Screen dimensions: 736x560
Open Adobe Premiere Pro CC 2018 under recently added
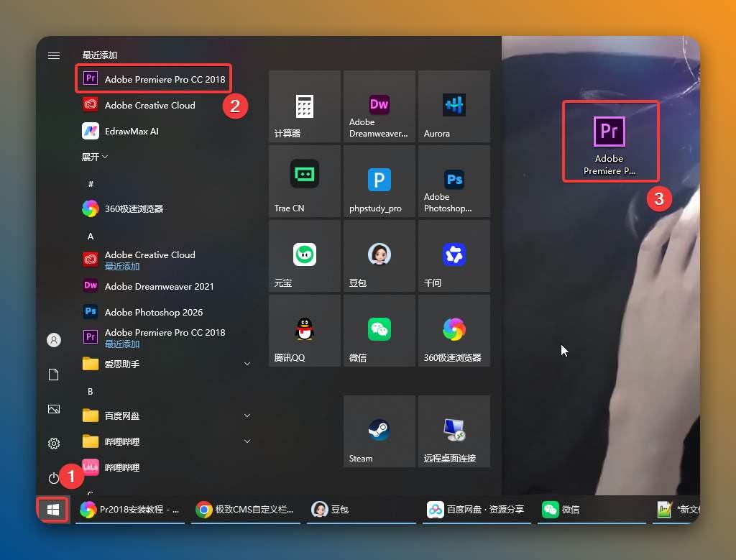[x=154, y=79]
